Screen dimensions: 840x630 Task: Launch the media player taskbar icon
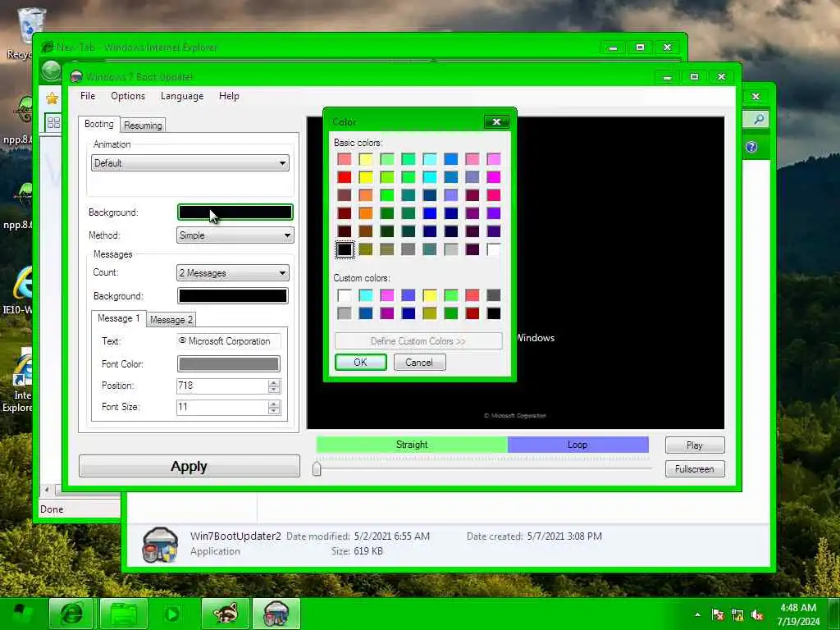tap(172, 614)
